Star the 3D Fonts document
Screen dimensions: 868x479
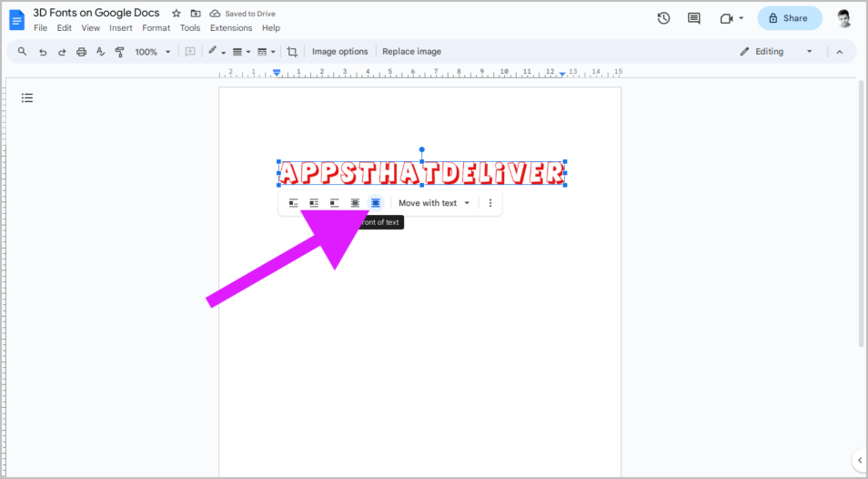pyautogui.click(x=176, y=14)
